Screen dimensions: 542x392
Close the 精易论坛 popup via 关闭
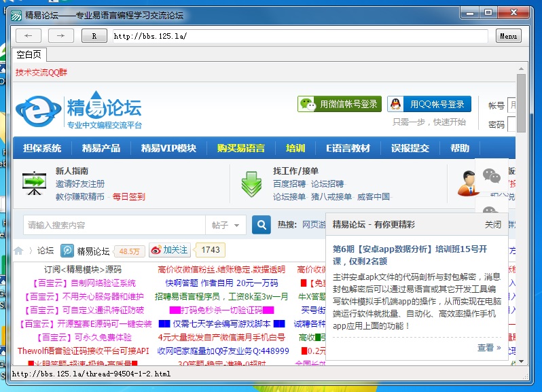click(492, 225)
